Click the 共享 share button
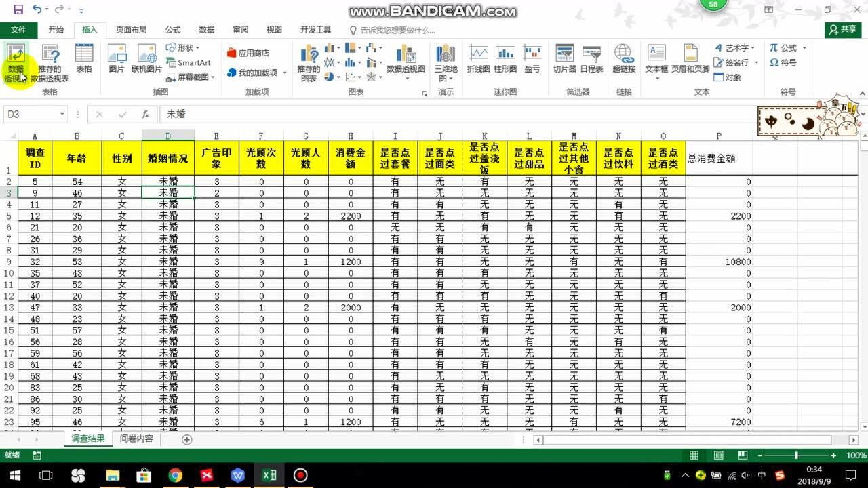The image size is (868, 488). (x=844, y=29)
